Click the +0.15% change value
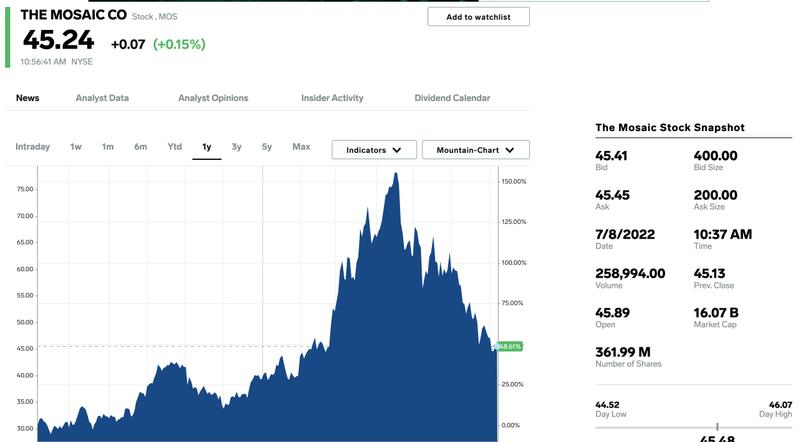The width and height of the screenshot is (800, 442). 179,44
